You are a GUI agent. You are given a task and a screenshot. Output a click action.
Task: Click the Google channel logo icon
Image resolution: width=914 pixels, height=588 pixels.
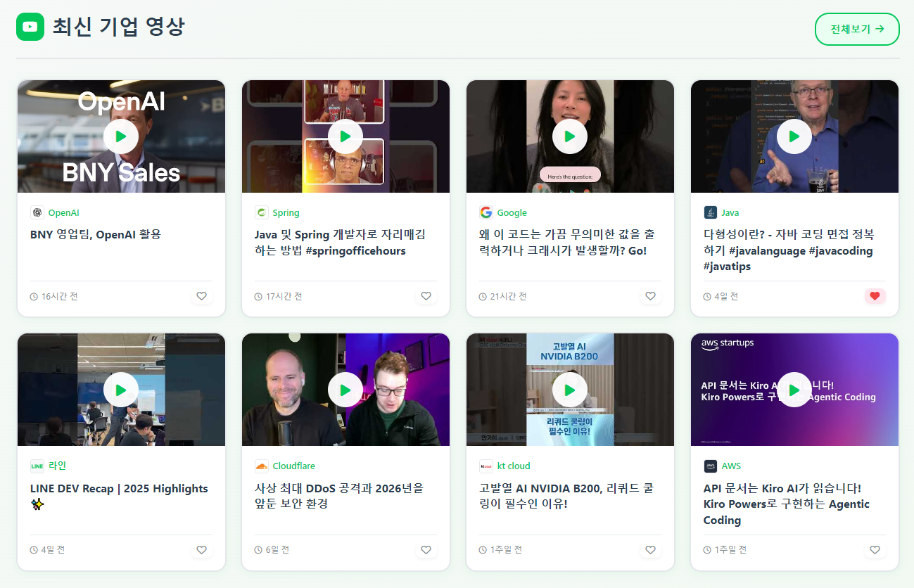click(x=486, y=212)
